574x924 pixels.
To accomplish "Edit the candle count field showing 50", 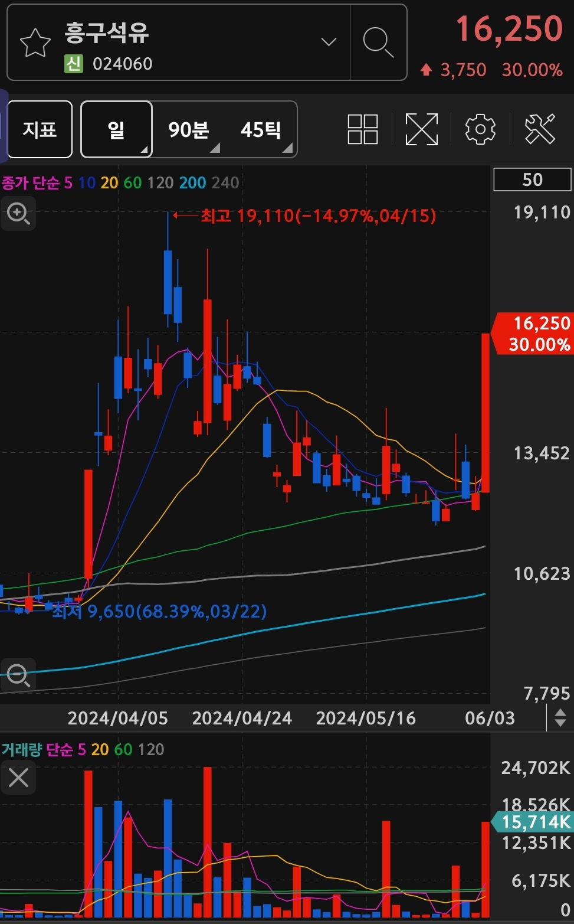I will click(532, 179).
